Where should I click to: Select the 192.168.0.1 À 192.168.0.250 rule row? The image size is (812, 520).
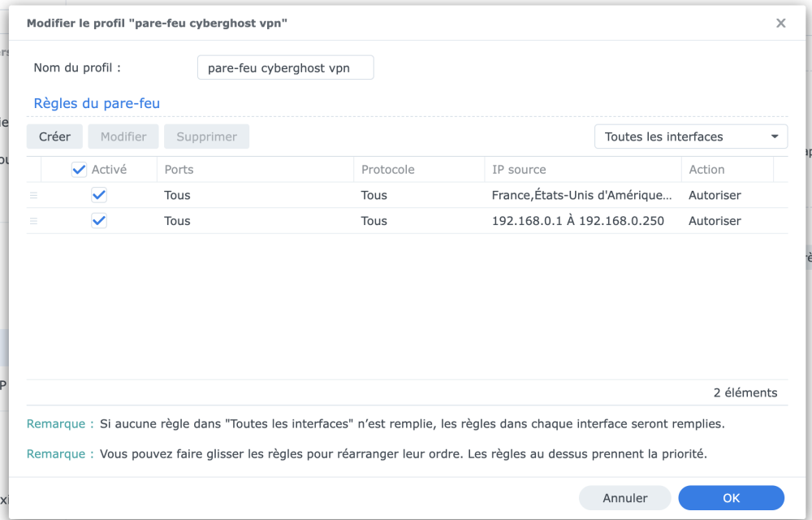pos(407,221)
